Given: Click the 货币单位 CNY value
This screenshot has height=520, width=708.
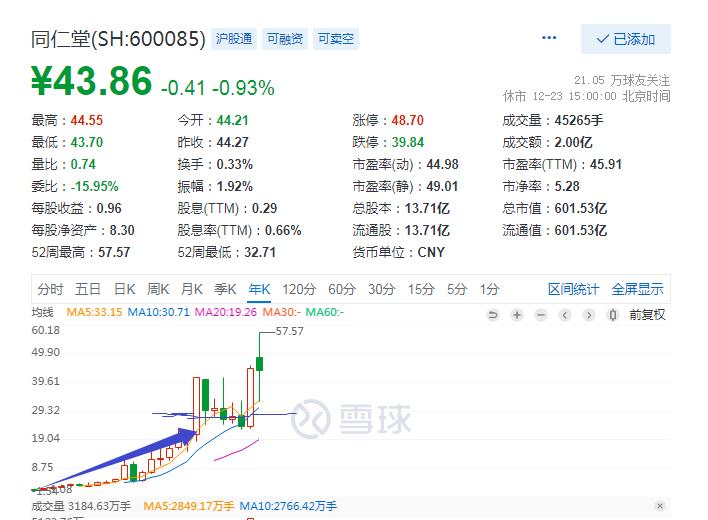Looking at the screenshot, I should (431, 252).
